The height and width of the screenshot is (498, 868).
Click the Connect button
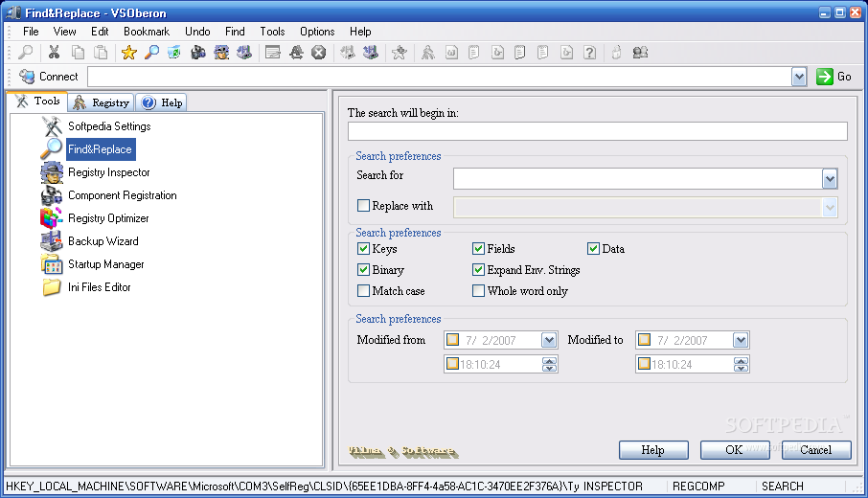click(x=49, y=77)
